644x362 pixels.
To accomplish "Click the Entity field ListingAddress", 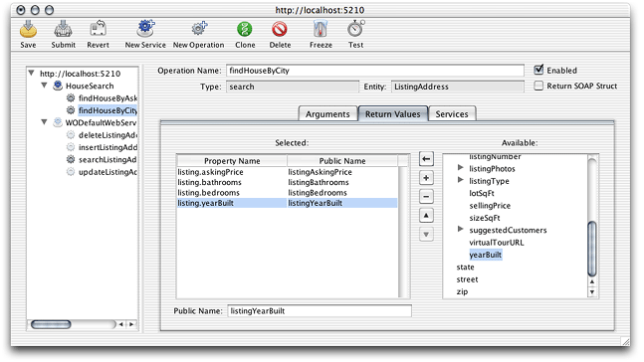I will pos(458,87).
